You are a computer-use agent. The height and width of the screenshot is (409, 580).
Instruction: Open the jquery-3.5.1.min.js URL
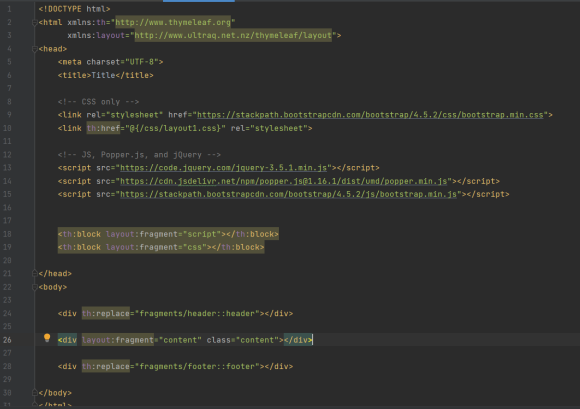coord(223,168)
